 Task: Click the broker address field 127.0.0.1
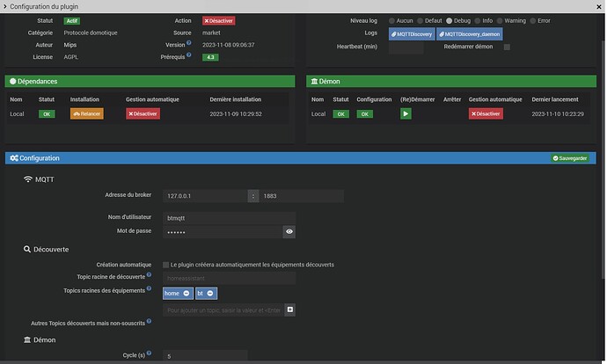coord(205,196)
